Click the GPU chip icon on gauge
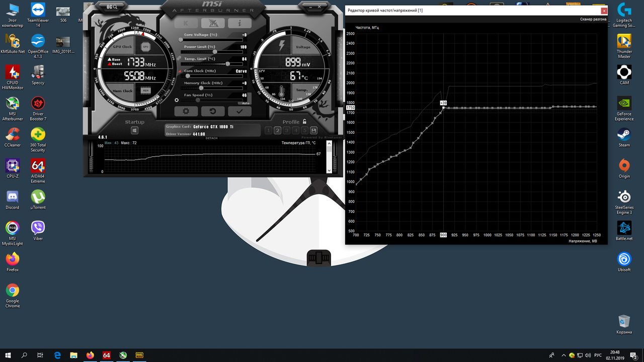The width and height of the screenshot is (644, 362). coord(145,47)
